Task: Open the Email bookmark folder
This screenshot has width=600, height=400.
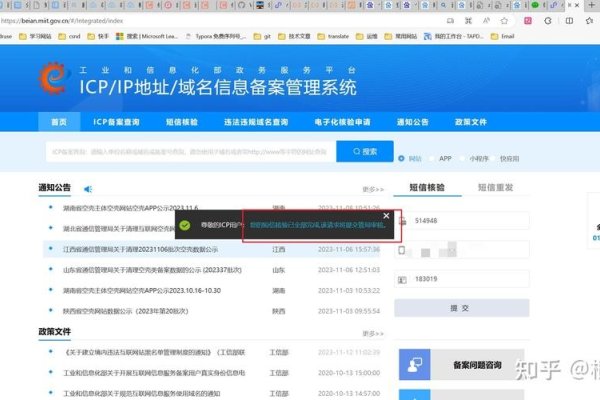Action: tap(502, 36)
